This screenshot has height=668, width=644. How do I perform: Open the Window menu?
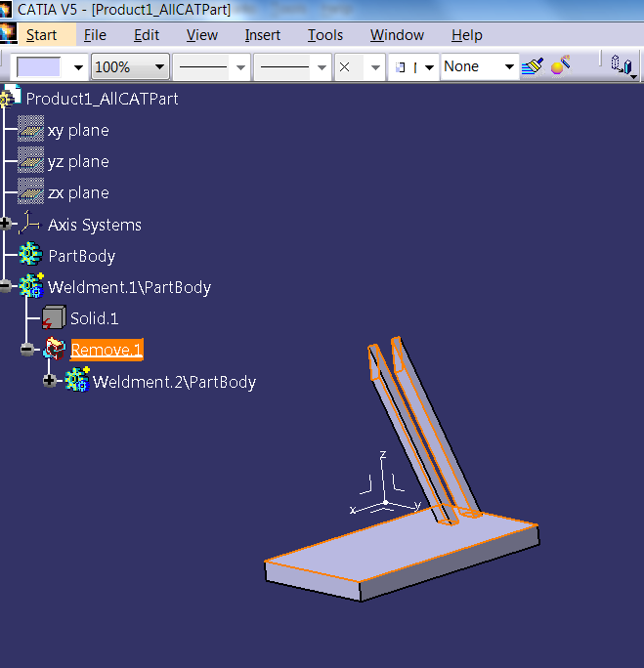[x=397, y=35]
